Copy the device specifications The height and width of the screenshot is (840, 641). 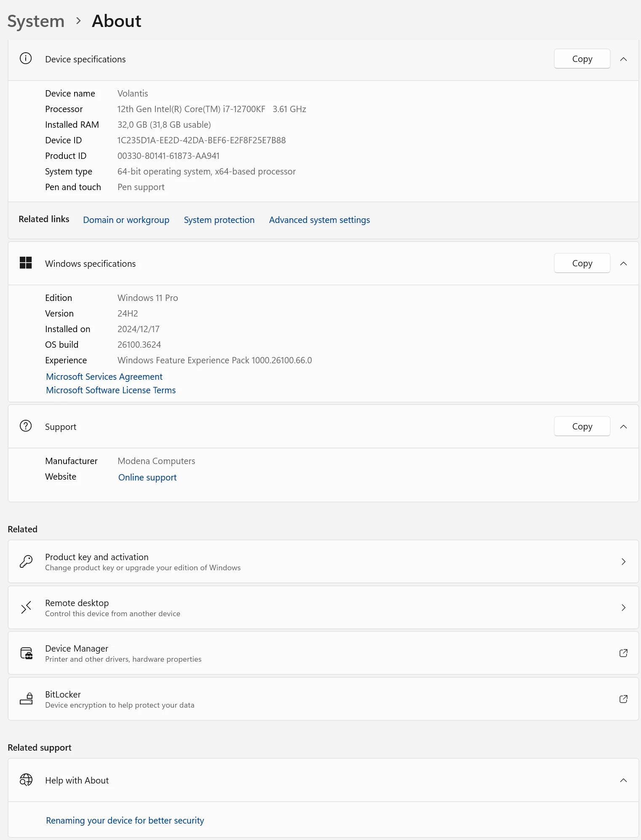tap(582, 59)
